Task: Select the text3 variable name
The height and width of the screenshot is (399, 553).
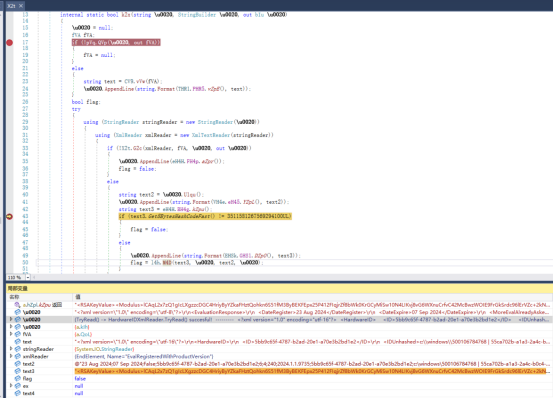Action: (x=29, y=371)
